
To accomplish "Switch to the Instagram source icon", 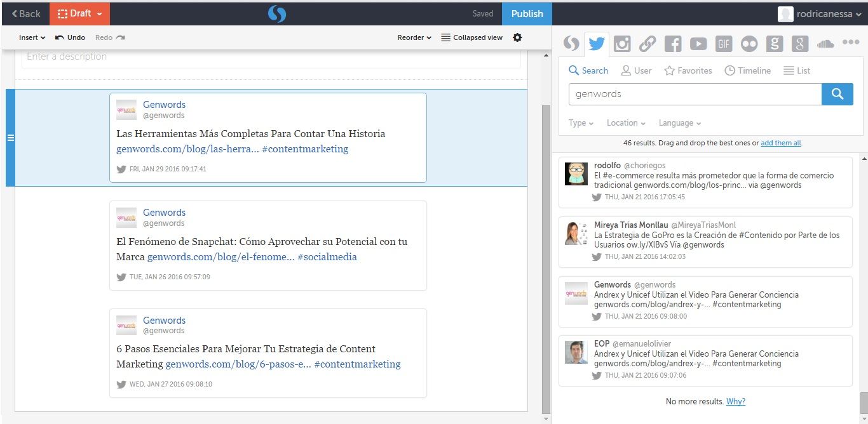I will (x=622, y=44).
